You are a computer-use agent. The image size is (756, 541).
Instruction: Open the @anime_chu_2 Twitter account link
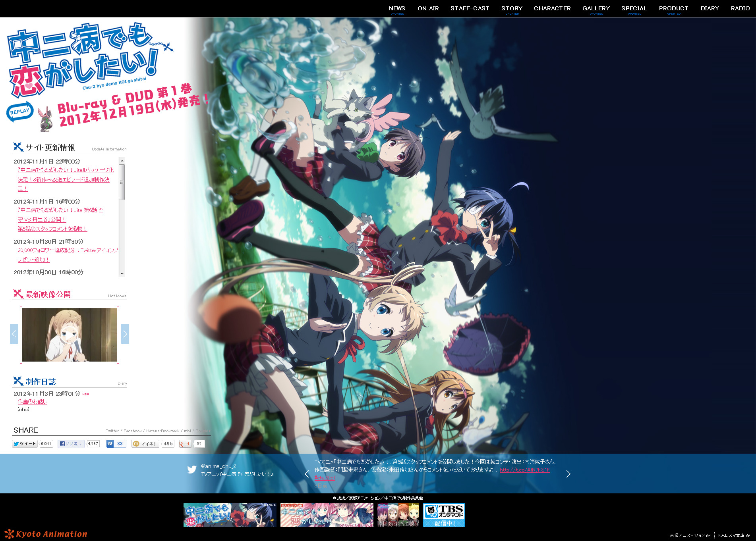pos(218,466)
